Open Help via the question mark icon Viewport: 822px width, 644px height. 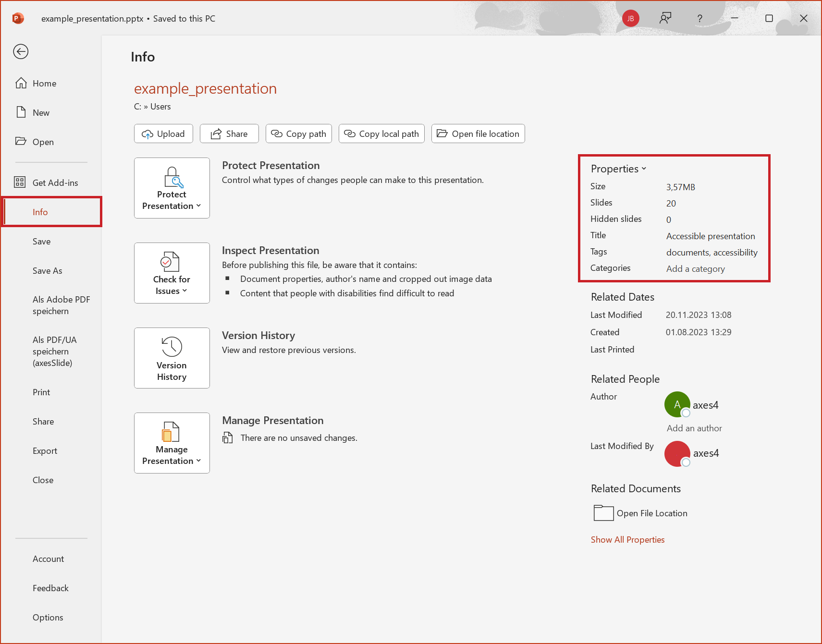(x=699, y=18)
